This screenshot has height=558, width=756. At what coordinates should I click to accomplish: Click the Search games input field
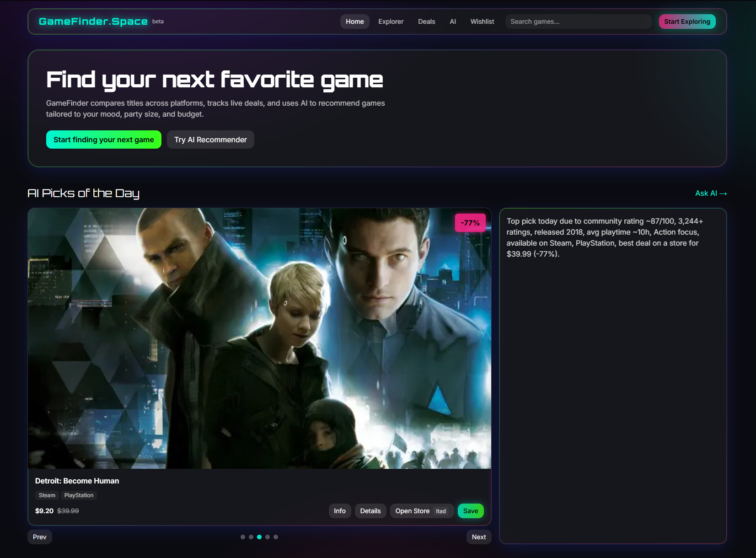click(x=578, y=21)
